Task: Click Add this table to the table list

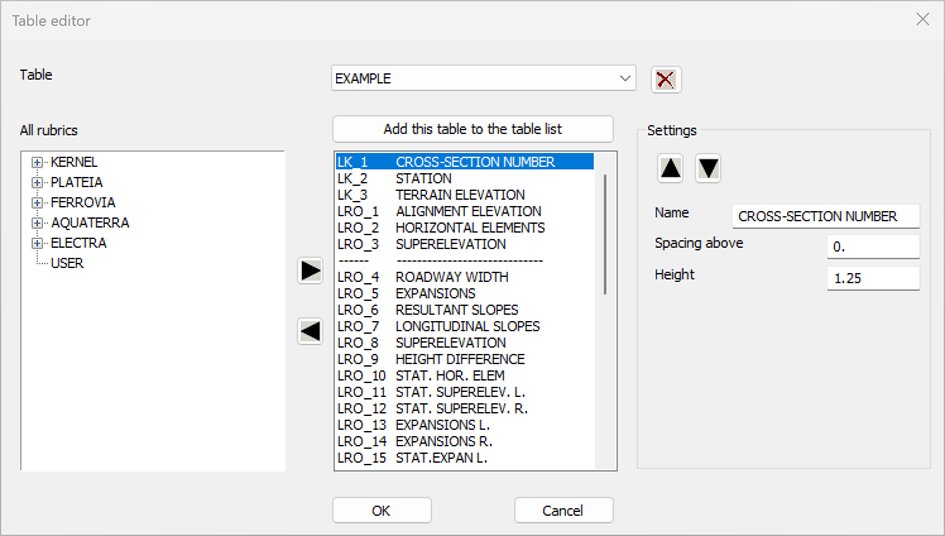Action: click(x=472, y=129)
